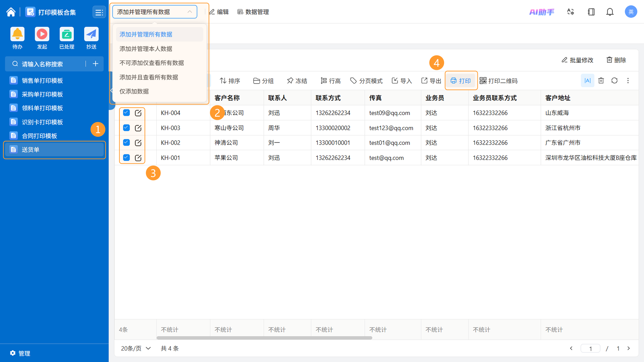The image size is (644, 362).
Task: Click the 打印 print toolbar button
Action: pyautogui.click(x=461, y=81)
